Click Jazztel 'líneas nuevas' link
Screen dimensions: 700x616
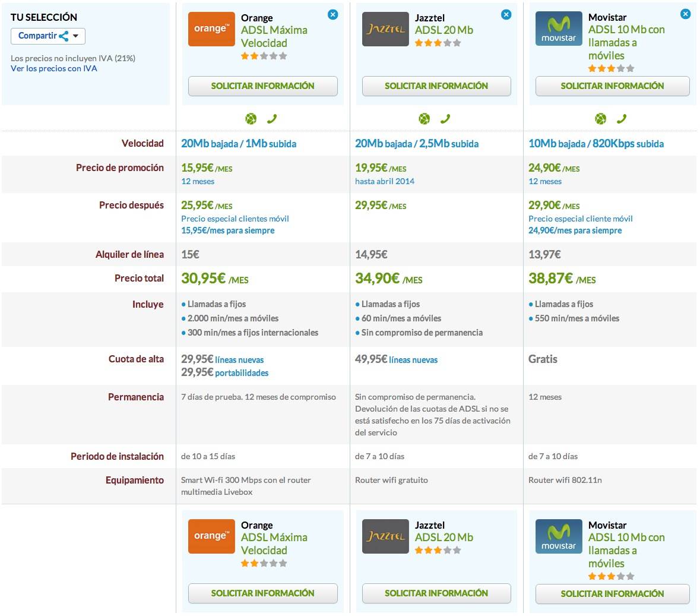pyautogui.click(x=413, y=360)
